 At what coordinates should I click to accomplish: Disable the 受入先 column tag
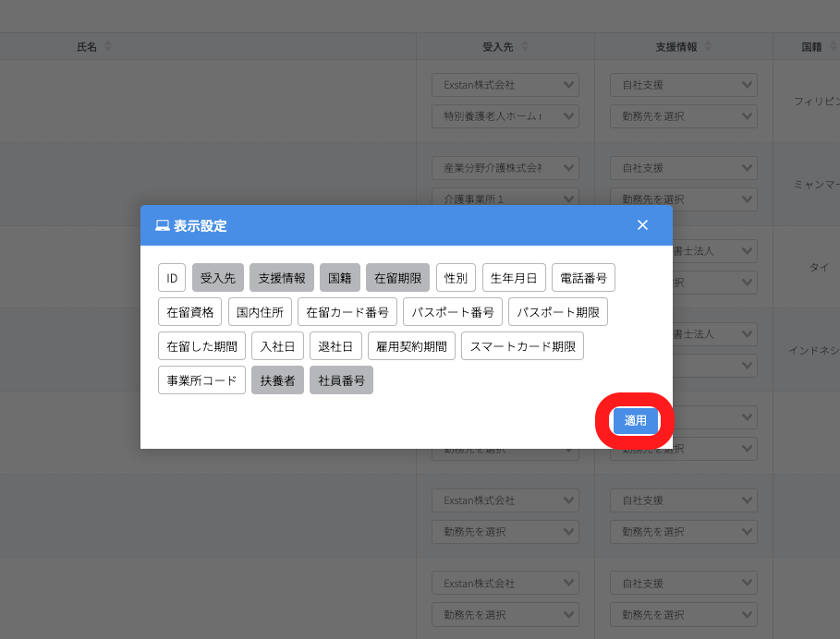click(218, 278)
